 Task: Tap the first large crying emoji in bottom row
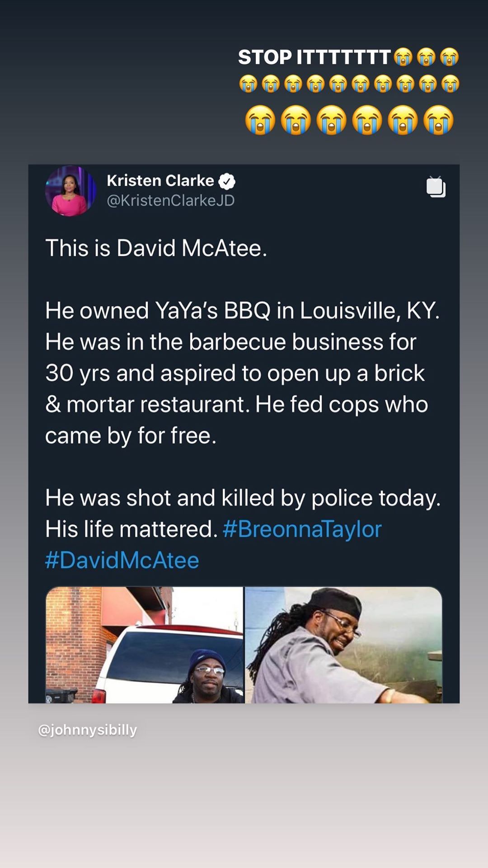tap(260, 121)
